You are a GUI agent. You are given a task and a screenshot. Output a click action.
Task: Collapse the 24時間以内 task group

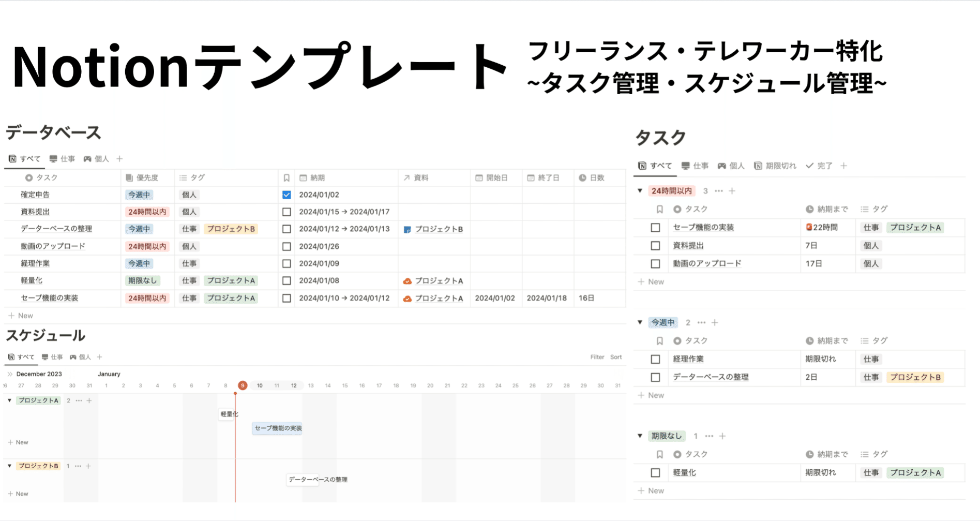pos(640,190)
